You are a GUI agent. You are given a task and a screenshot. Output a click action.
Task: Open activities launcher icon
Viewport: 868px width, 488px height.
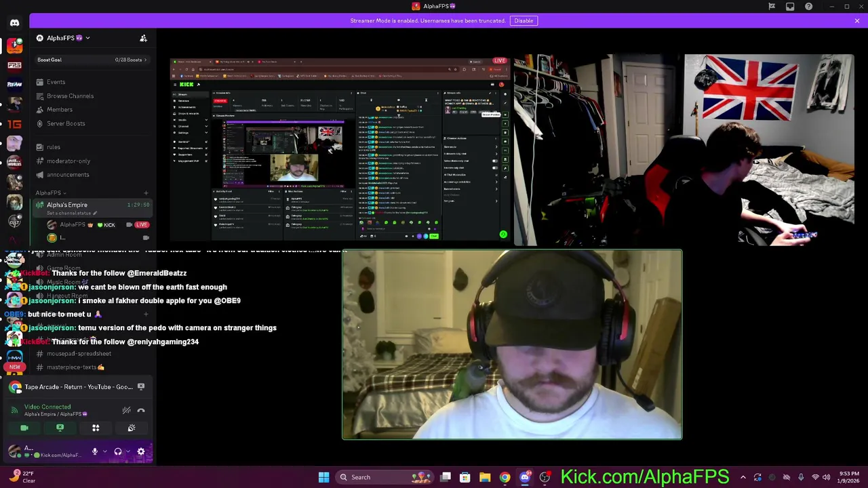[x=96, y=428]
